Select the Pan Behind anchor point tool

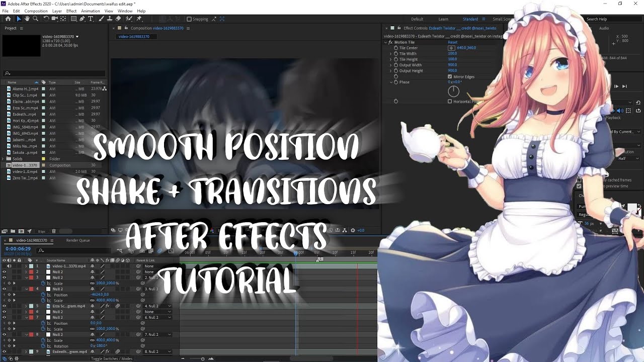tap(64, 19)
